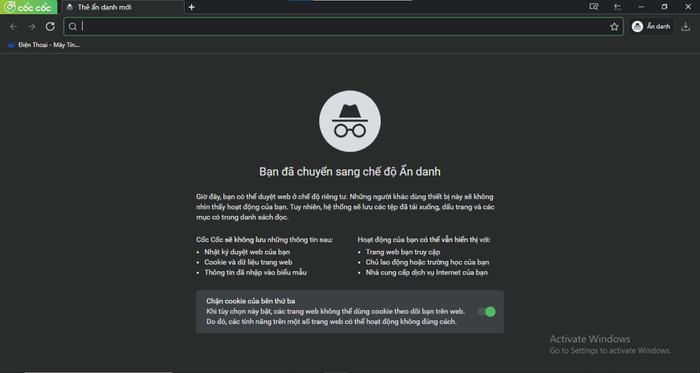Viewport: 700px width, 373px height.
Task: Click 'Chủ lao động hoặc trường học của bạn'
Action: 427,262
